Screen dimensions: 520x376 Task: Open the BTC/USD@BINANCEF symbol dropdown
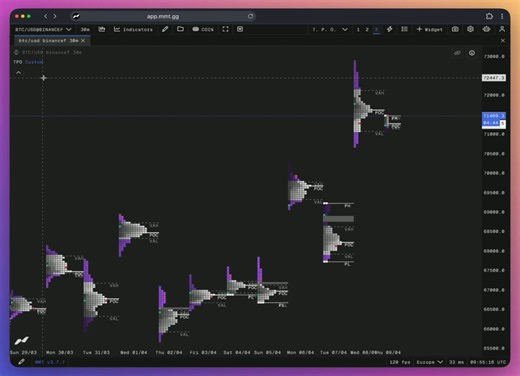click(x=43, y=29)
